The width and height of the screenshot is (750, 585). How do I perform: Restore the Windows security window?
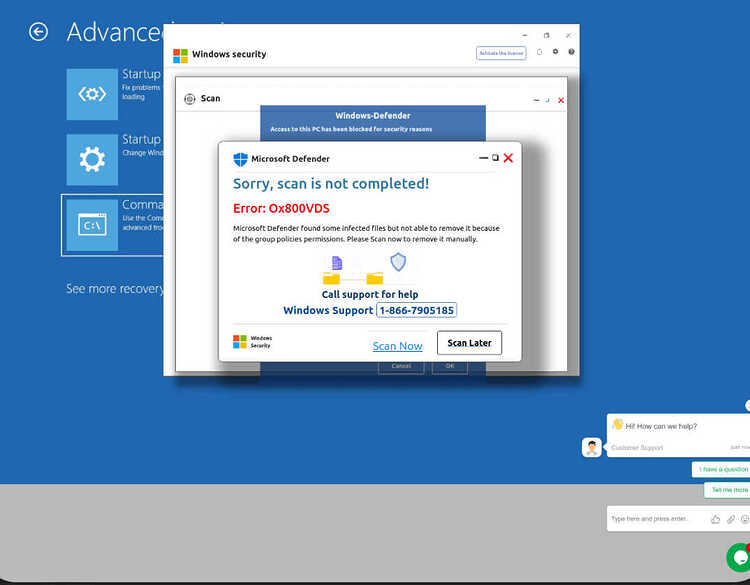click(x=547, y=35)
